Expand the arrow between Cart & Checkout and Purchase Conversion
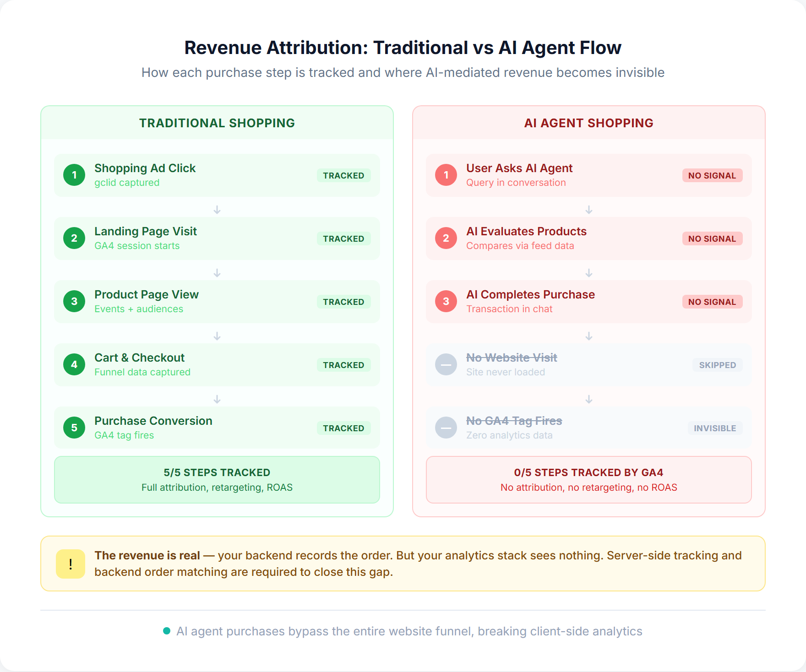The height and width of the screenshot is (672, 806). click(x=217, y=400)
